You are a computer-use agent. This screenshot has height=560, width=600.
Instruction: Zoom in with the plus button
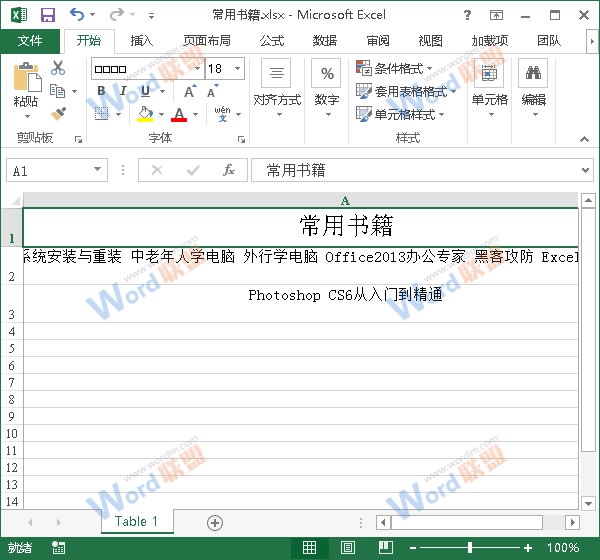(x=528, y=548)
